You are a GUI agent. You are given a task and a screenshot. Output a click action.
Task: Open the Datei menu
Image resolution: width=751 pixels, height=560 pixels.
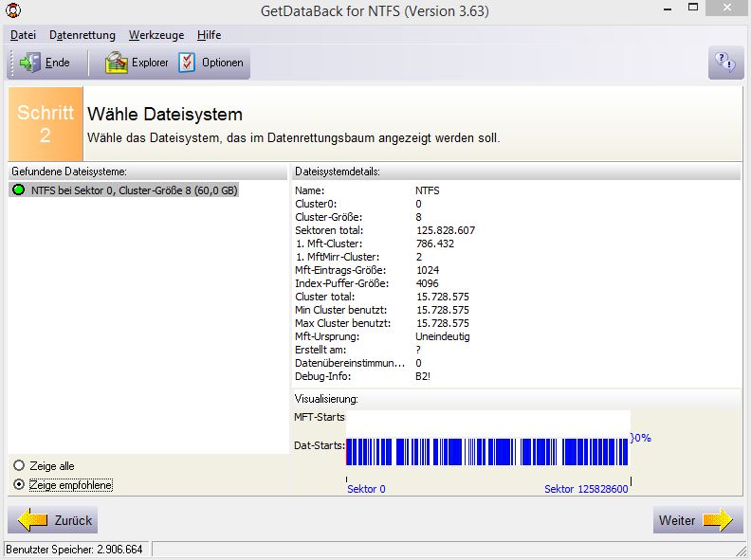pos(23,35)
